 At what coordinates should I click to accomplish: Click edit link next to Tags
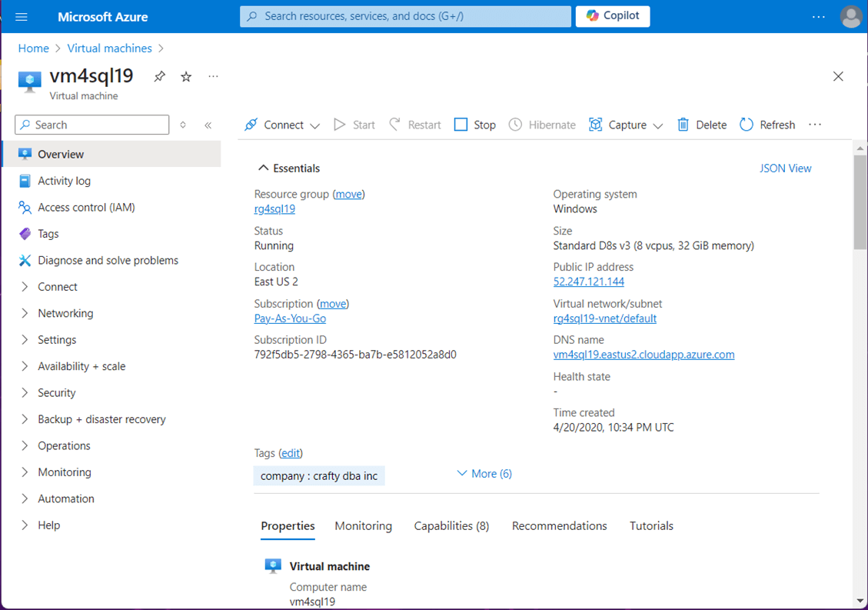point(291,453)
